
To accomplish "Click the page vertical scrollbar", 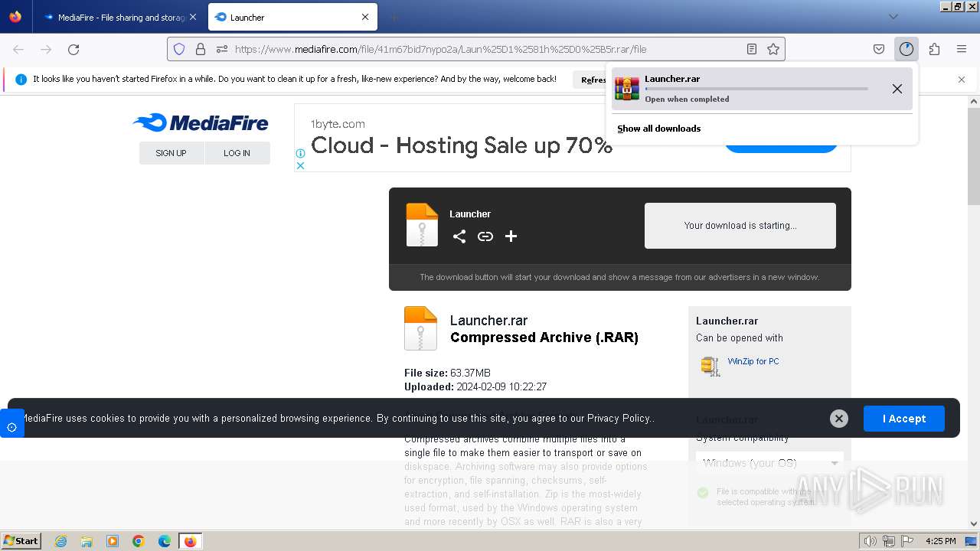I will 974,156.
